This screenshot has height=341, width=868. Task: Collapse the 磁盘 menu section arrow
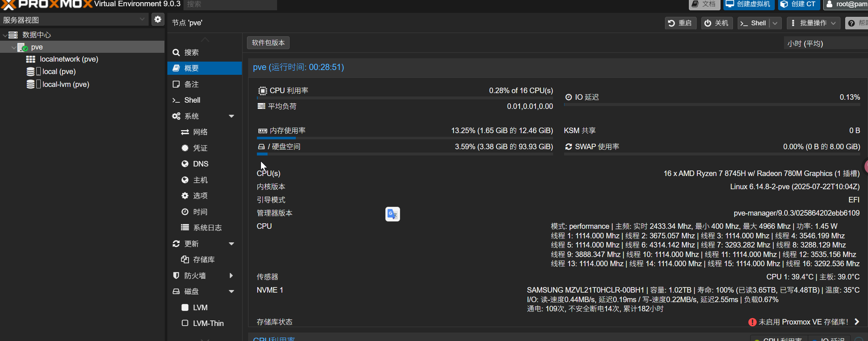232,291
